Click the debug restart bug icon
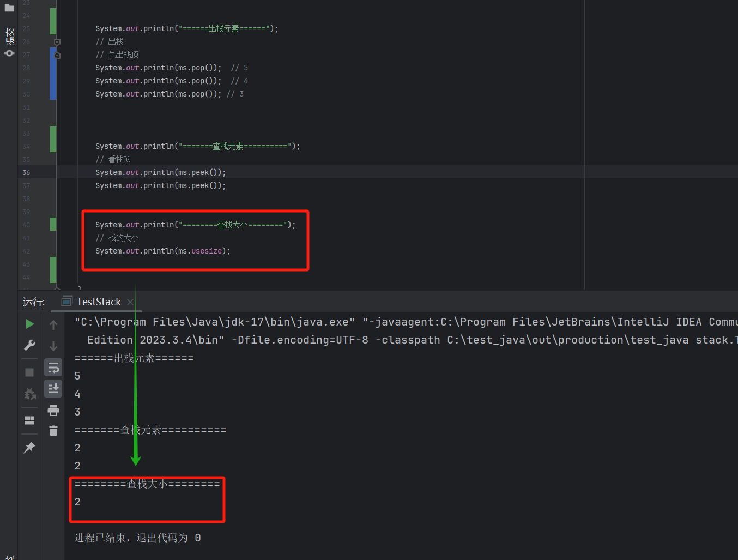This screenshot has width=738, height=560. (x=30, y=394)
